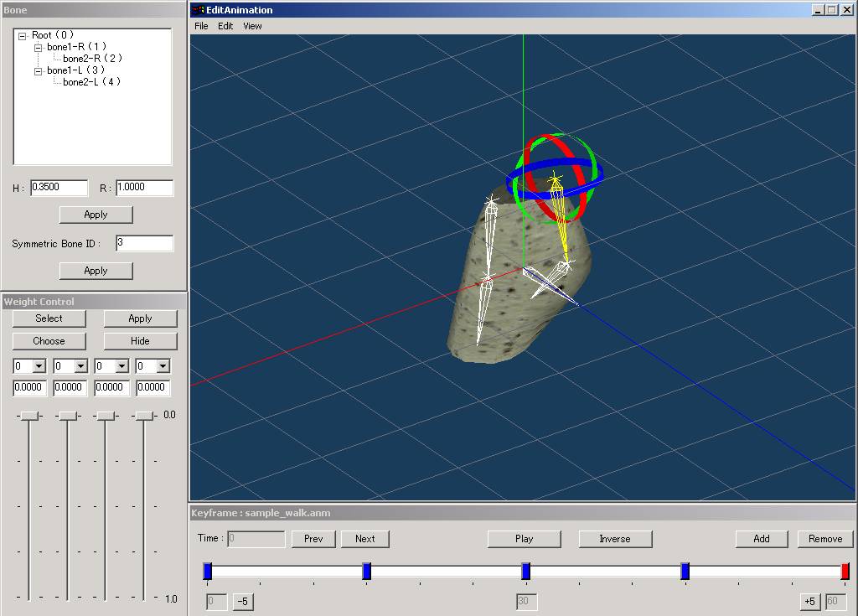Click the Symmetric Bone ID field
858x616 pixels.
(144, 244)
